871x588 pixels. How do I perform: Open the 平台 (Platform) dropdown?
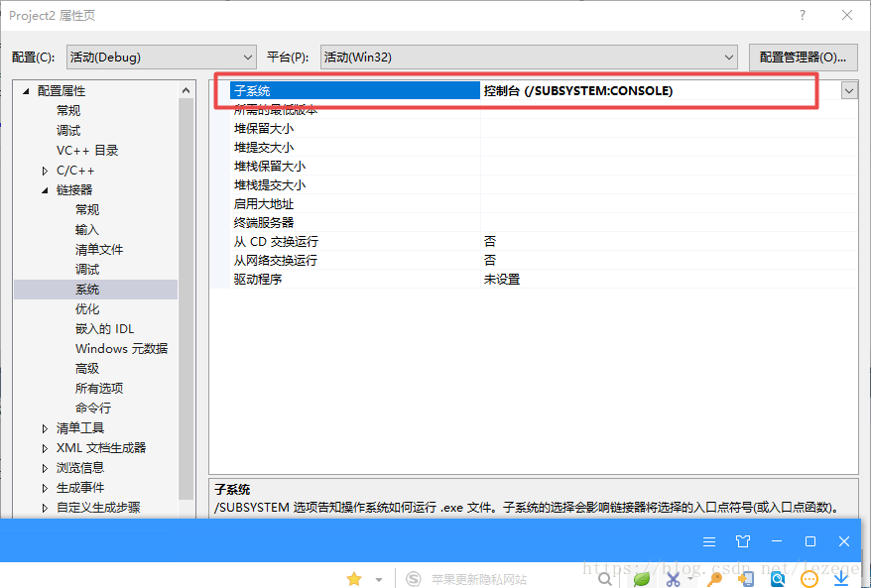pyautogui.click(x=729, y=58)
